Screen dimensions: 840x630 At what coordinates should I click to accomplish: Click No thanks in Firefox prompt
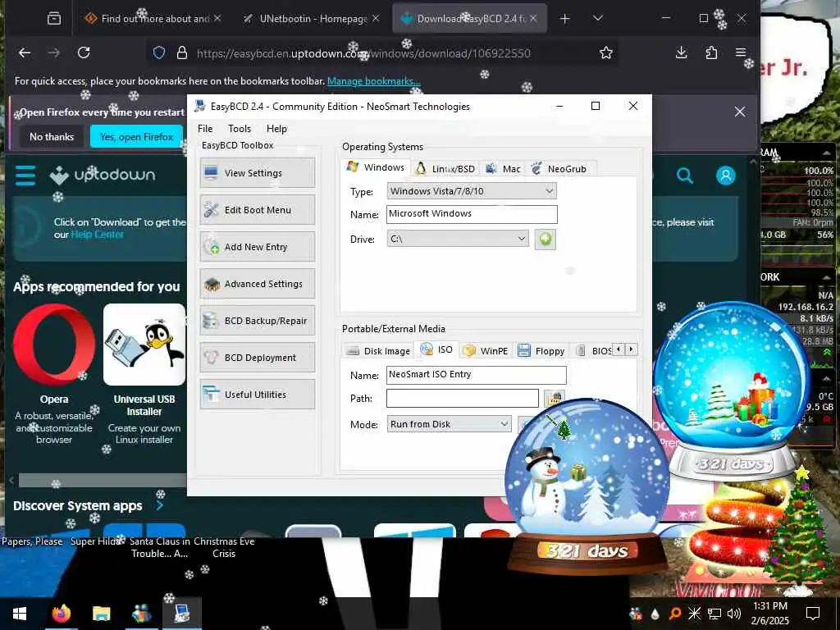pyautogui.click(x=52, y=137)
